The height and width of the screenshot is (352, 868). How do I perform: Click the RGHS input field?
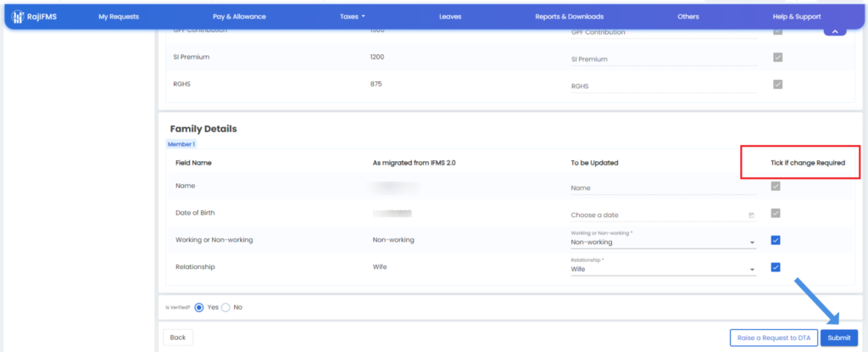coord(664,86)
